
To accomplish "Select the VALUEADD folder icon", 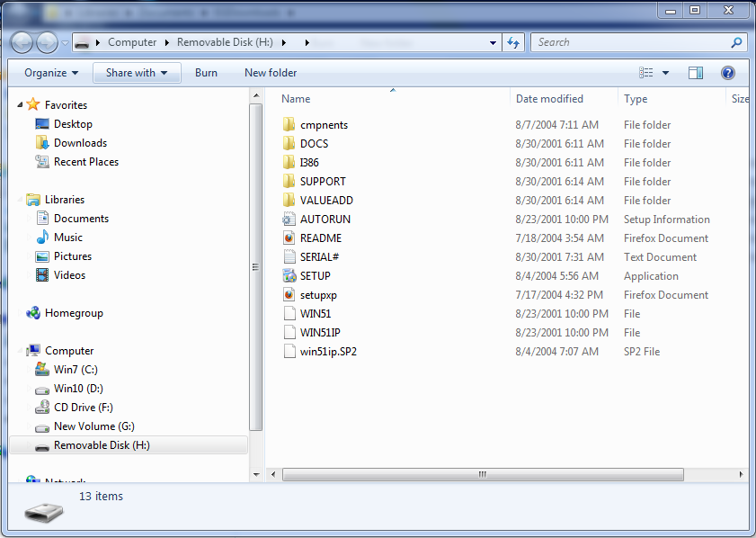I will click(289, 201).
